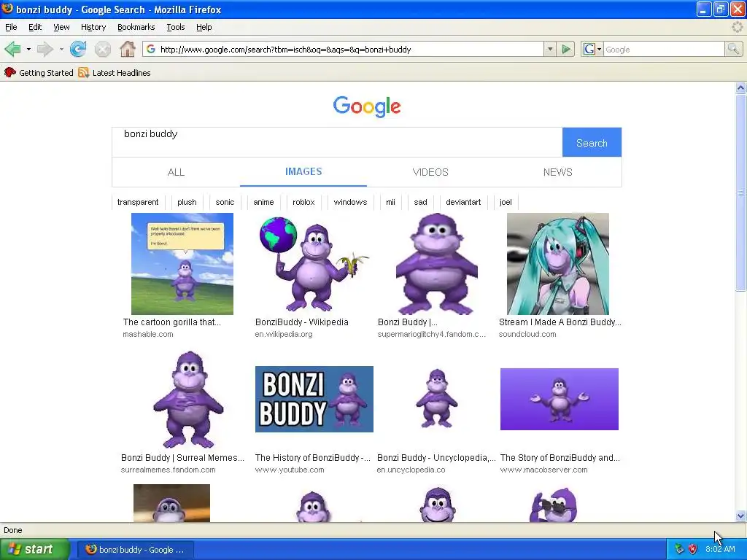
Task: Select the IMAGES results tab
Action: click(303, 172)
